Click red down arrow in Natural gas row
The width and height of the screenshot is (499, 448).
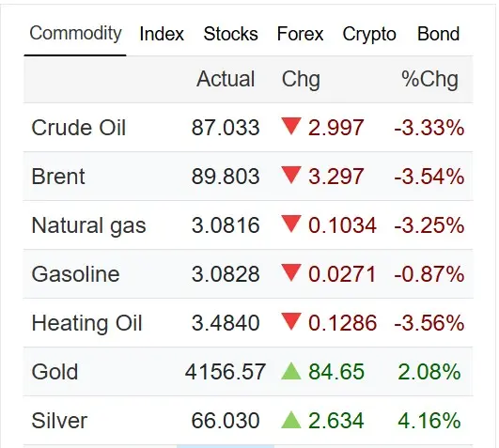pos(291,224)
